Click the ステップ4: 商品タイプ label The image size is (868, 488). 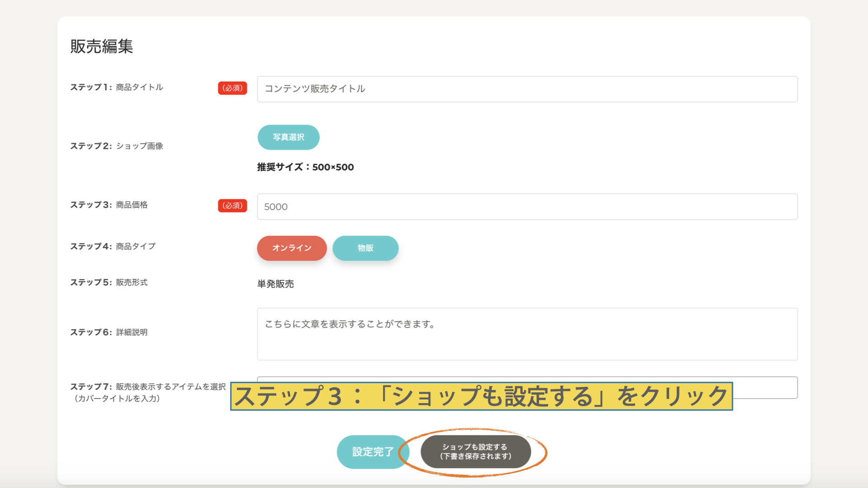point(113,246)
